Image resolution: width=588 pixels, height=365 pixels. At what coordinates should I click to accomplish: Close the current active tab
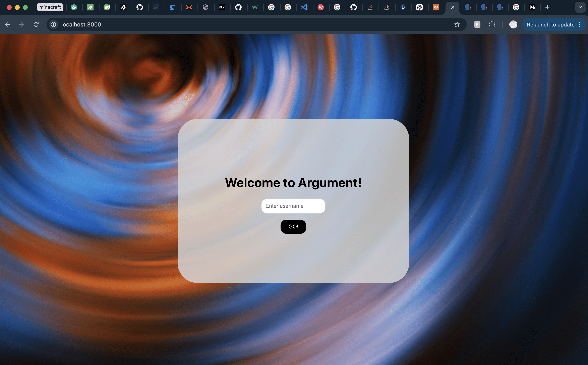coord(453,7)
